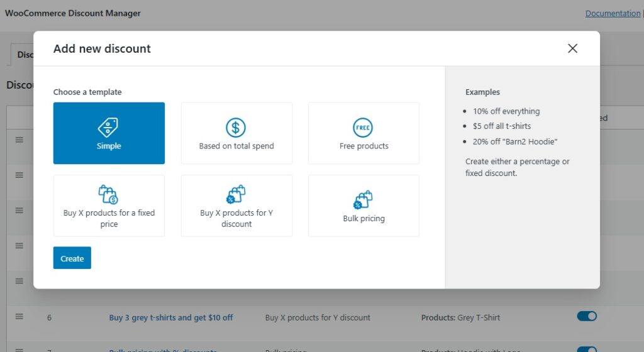Screen dimensions: 644x352
Task: Click the Bulk pricing label text
Action: (364, 219)
